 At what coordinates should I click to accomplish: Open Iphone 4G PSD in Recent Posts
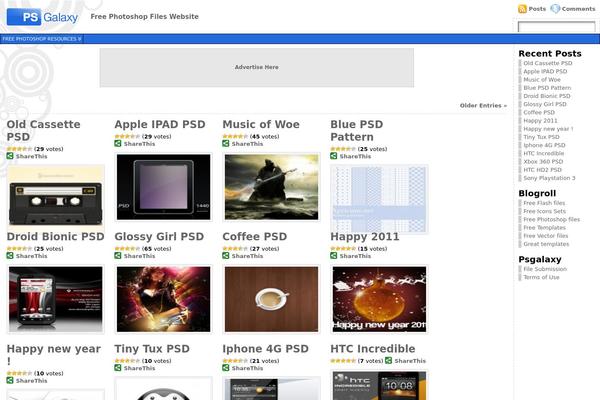point(544,145)
